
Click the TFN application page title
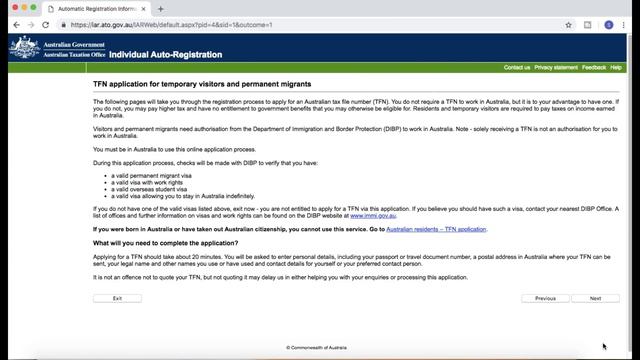click(202, 84)
